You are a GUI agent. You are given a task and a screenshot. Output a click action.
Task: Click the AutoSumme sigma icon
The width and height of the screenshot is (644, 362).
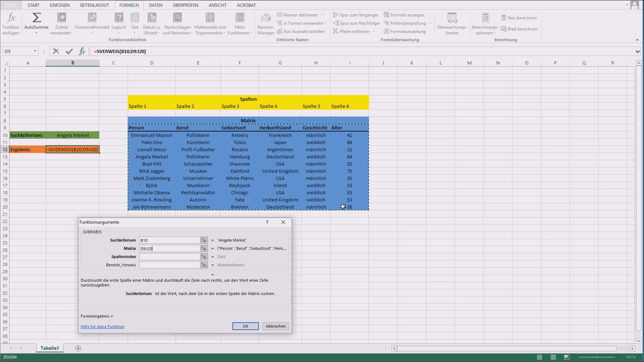pyautogui.click(x=36, y=17)
